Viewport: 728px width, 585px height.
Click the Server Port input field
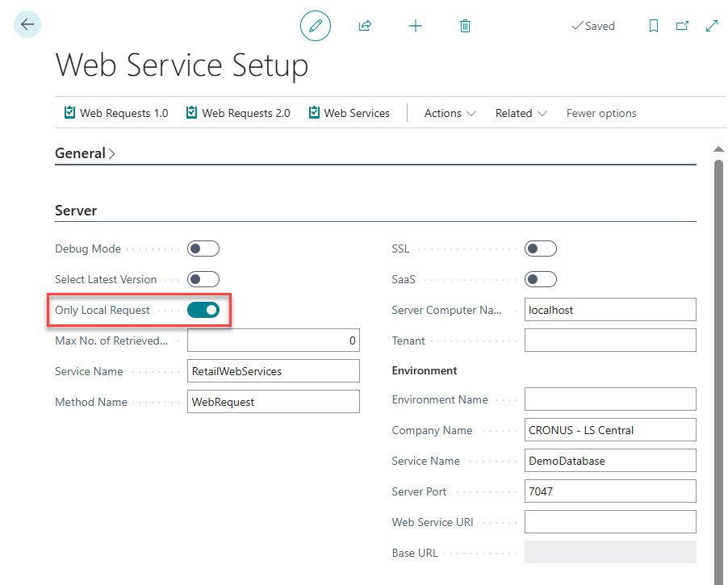pyautogui.click(x=609, y=491)
